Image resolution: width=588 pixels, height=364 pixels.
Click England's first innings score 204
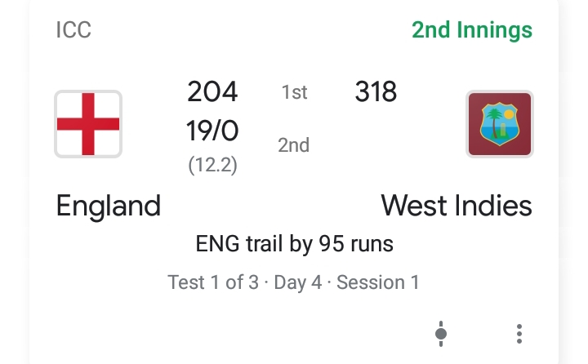click(212, 92)
